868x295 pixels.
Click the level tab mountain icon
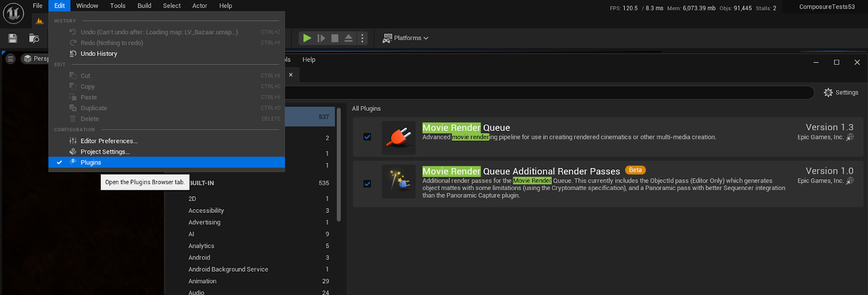(39, 21)
